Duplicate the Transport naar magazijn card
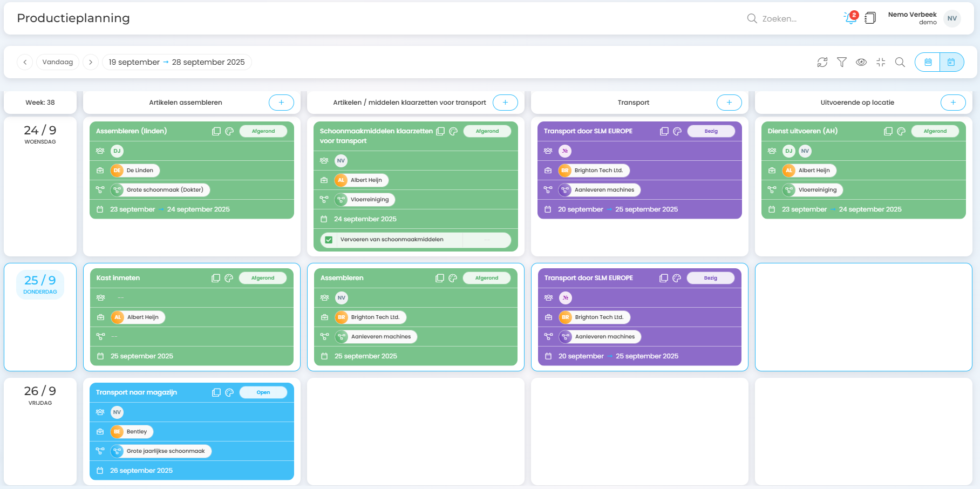This screenshot has height=489, width=980. tap(216, 392)
